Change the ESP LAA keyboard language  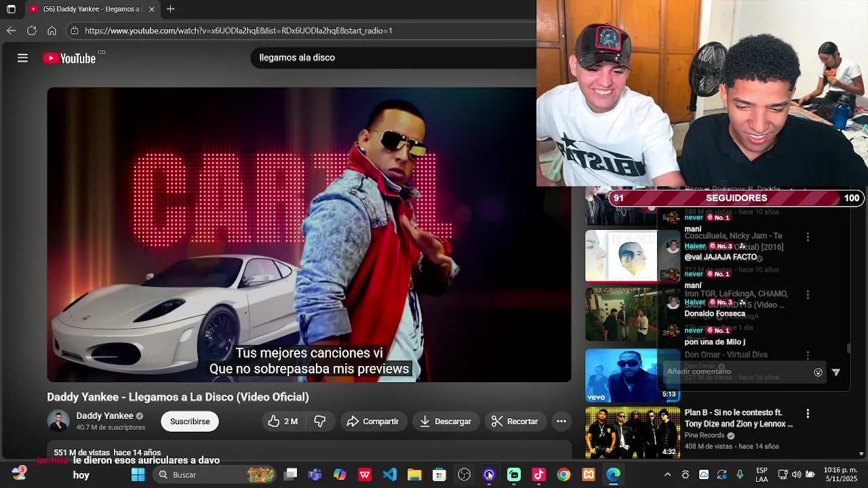click(762, 474)
